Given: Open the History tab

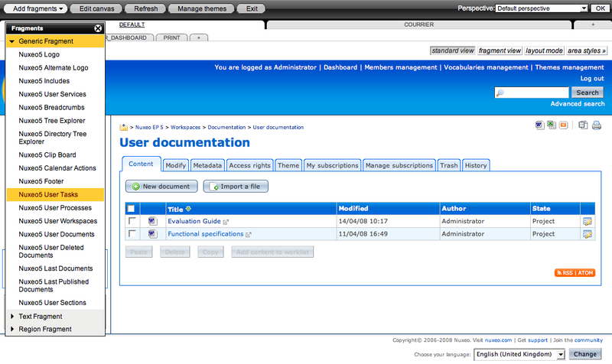Looking at the screenshot, I should click(x=476, y=165).
